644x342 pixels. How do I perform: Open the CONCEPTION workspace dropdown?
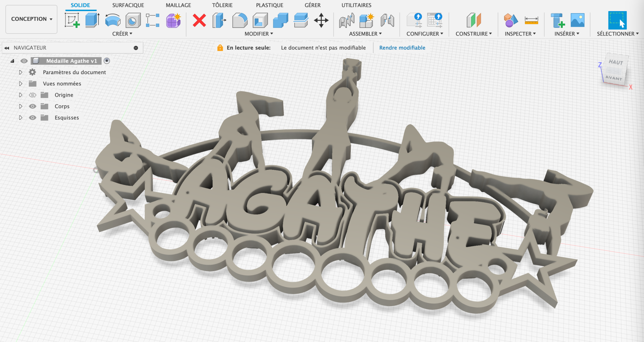pyautogui.click(x=32, y=19)
